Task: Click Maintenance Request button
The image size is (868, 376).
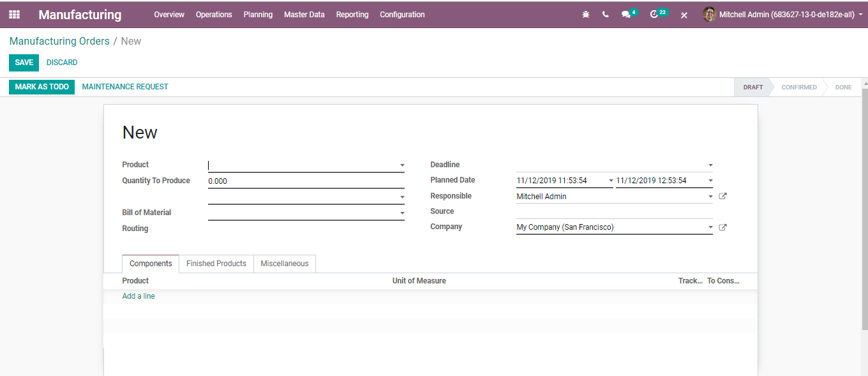Action: 125,87
